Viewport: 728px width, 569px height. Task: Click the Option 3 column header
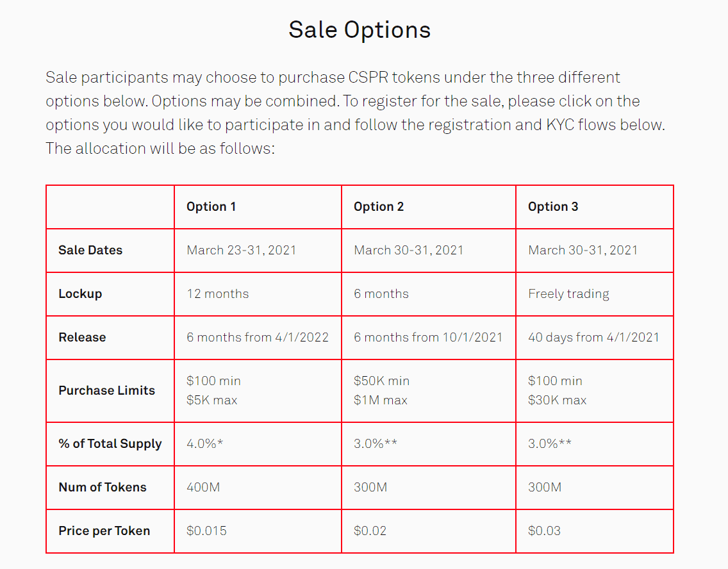(x=553, y=207)
